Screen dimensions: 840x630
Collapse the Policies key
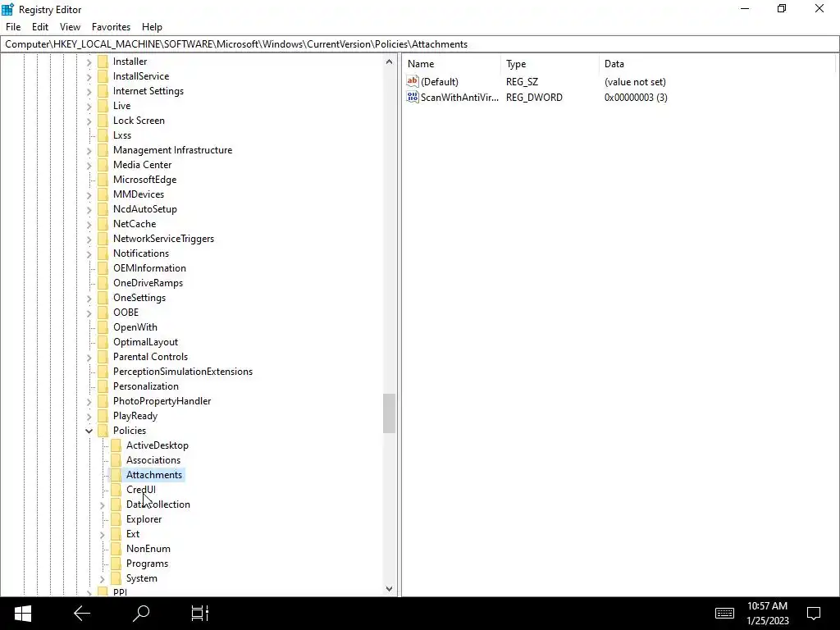click(x=89, y=431)
